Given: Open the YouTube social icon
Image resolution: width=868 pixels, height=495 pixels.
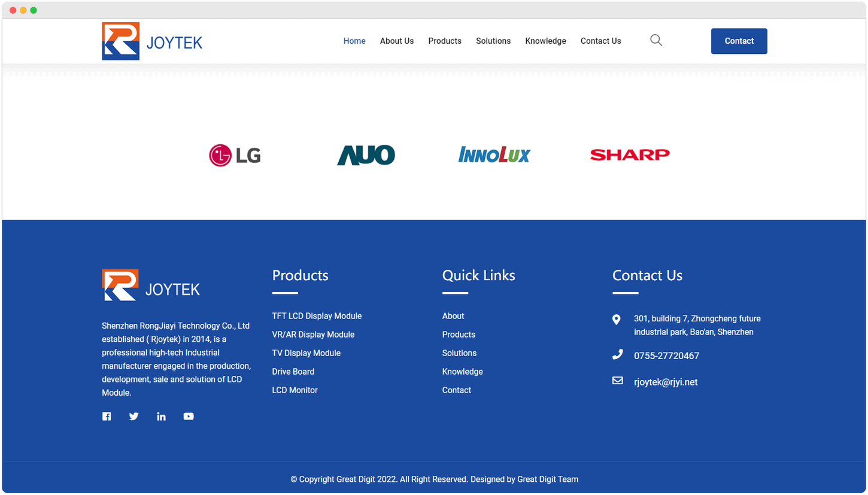Looking at the screenshot, I should click(189, 417).
